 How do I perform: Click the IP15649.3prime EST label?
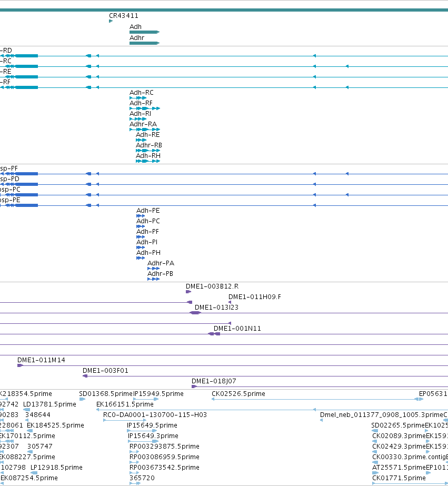pyautogui.click(x=153, y=436)
